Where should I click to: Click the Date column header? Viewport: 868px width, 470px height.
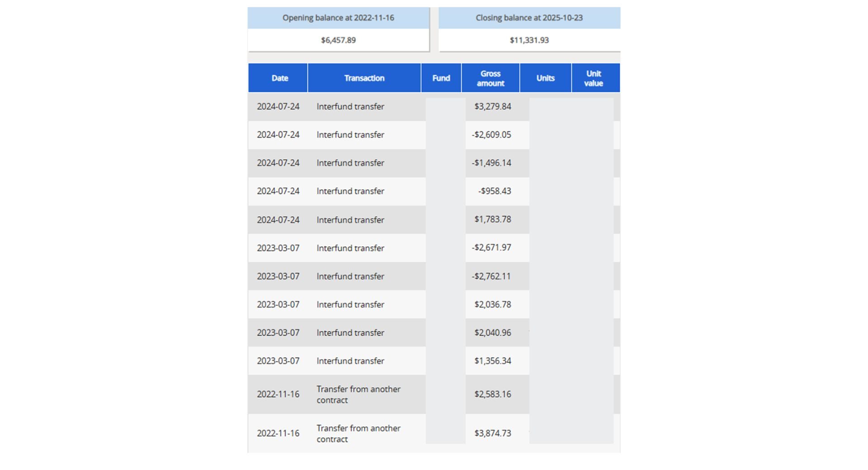[279, 78]
